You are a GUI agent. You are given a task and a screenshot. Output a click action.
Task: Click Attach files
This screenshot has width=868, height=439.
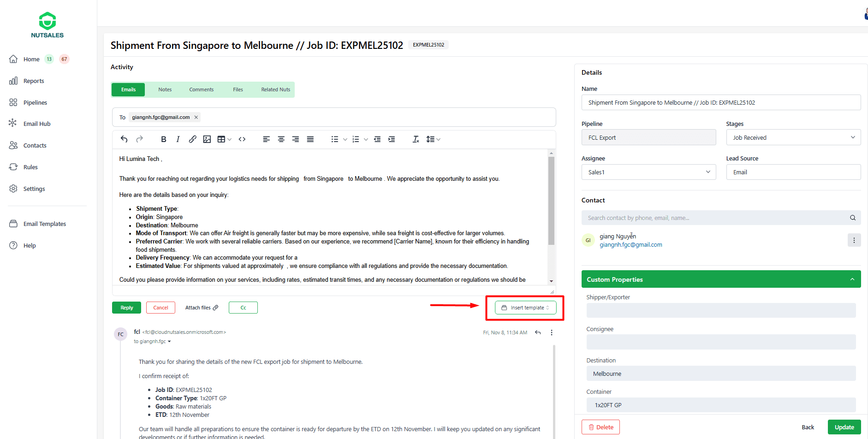click(202, 308)
